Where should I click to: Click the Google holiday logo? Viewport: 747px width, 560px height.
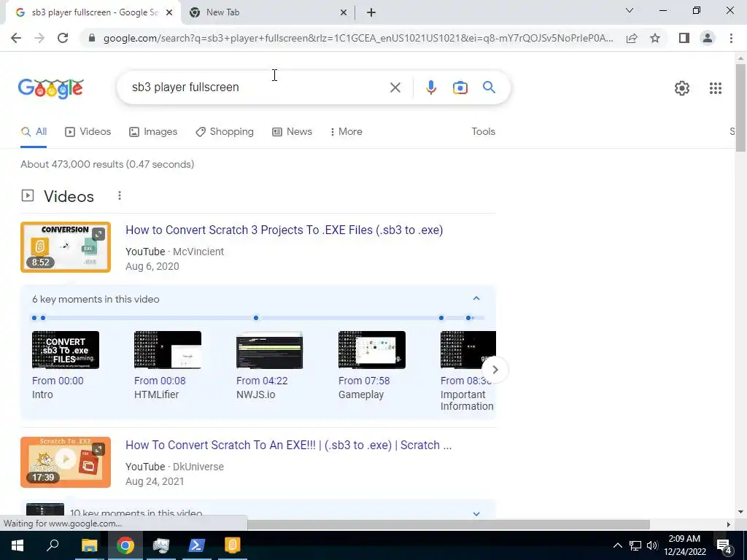(x=51, y=88)
